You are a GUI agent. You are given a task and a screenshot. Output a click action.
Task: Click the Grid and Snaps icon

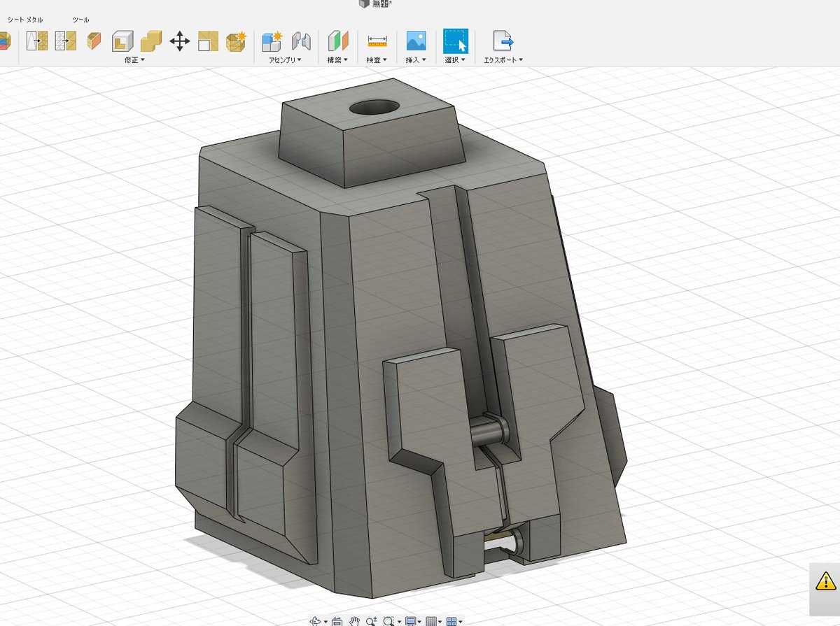(x=431, y=620)
